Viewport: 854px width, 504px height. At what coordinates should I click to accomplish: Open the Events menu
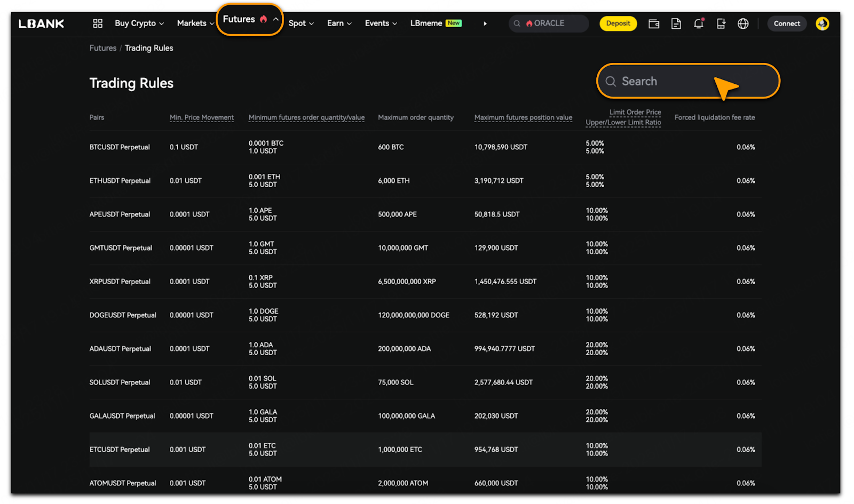click(381, 23)
